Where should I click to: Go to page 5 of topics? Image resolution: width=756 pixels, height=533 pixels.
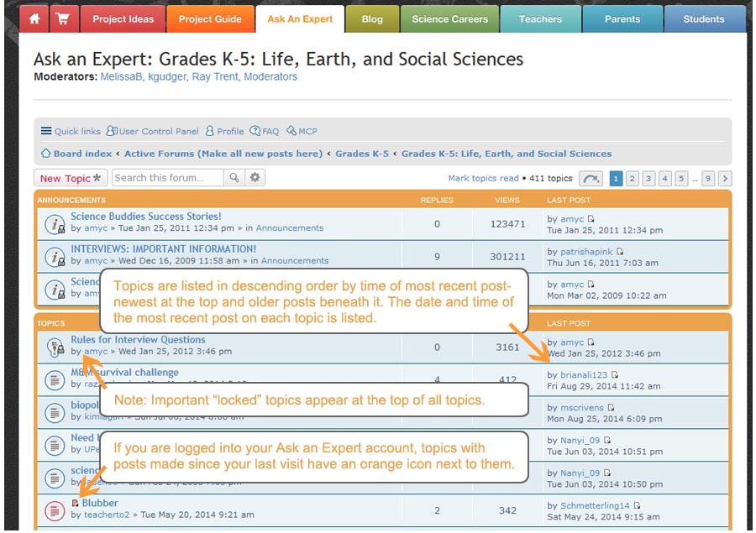click(x=681, y=179)
